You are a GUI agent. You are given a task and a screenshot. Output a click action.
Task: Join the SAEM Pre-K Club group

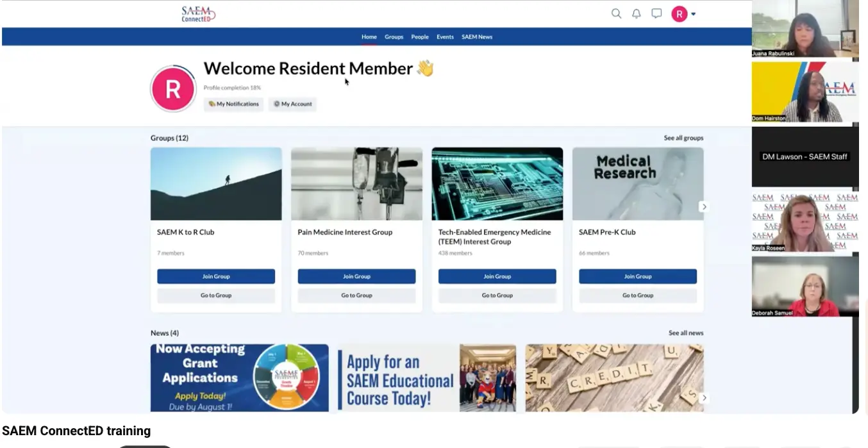point(638,276)
